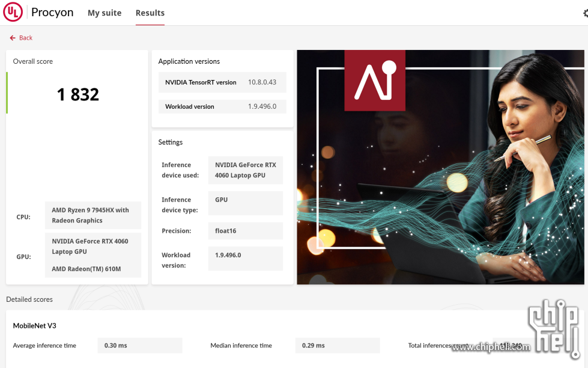The height and width of the screenshot is (368, 588).
Task: Click the AMD Radeon(TM) 610M GPU entry
Action: tap(86, 269)
